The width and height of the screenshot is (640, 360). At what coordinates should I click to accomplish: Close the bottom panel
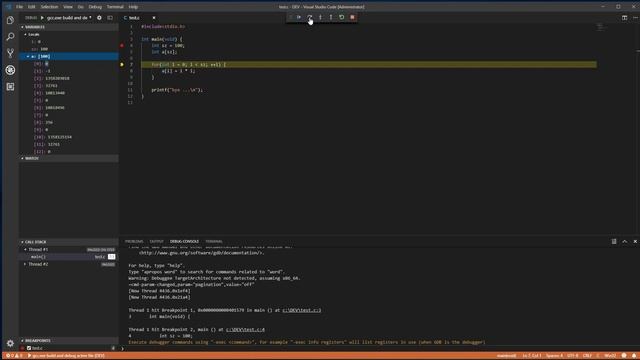[635, 242]
